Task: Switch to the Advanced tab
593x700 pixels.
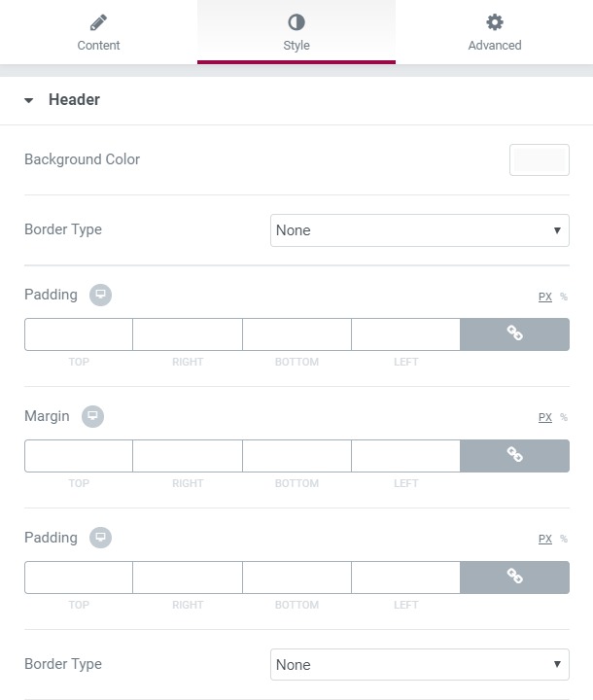Action: pos(494,32)
